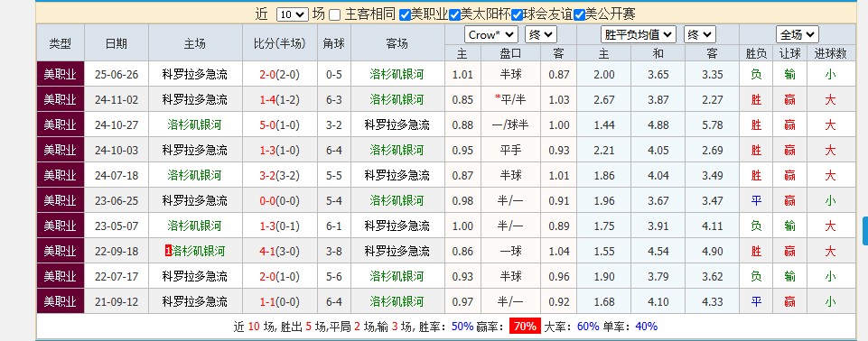The width and height of the screenshot is (868, 341).
Task: Click the draw odds 4.88 on 24-10-27
Action: 658,124
